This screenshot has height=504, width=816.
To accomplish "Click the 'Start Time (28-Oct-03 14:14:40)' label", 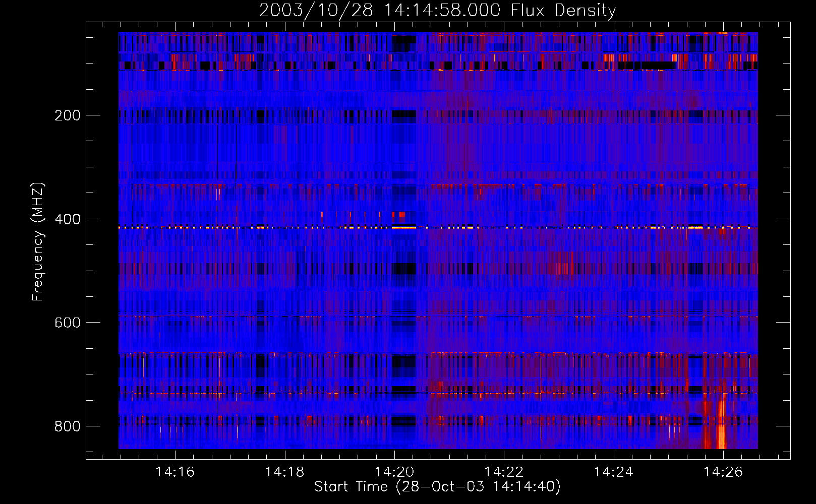I will (437, 487).
